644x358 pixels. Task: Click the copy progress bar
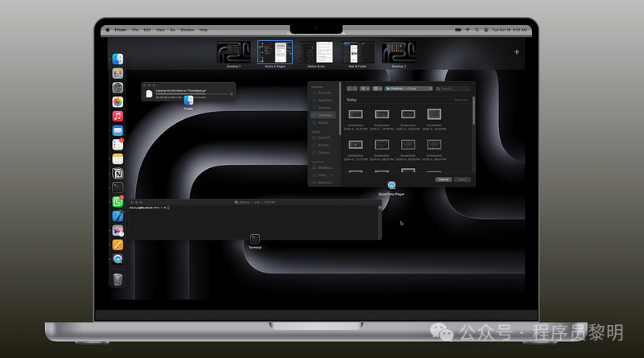coord(192,94)
